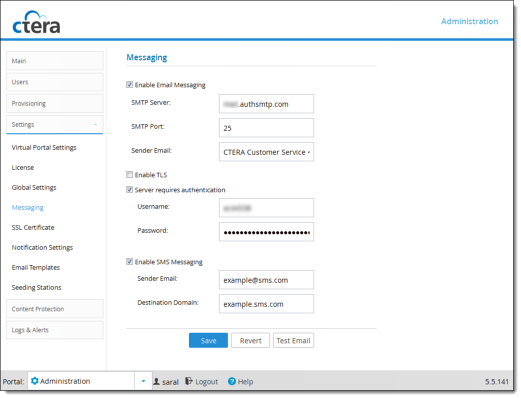Enable TLS checkbox
The height and width of the screenshot is (398, 521).
129,174
